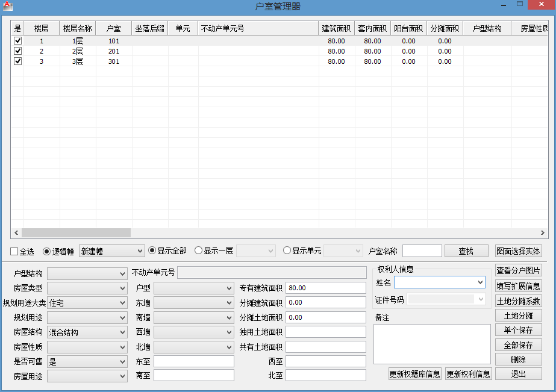The width and height of the screenshot is (556, 392).
Task: Click the table's left scroll arrow
Action: pos(16,232)
